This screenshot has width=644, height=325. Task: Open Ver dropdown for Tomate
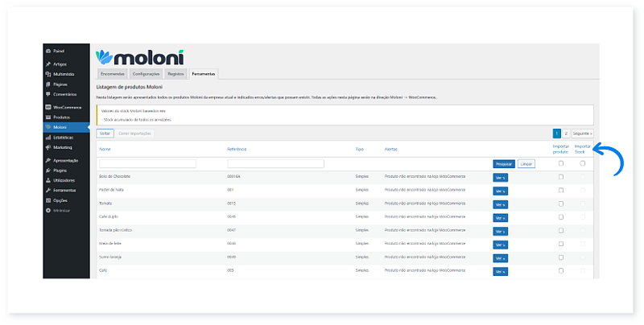(500, 204)
